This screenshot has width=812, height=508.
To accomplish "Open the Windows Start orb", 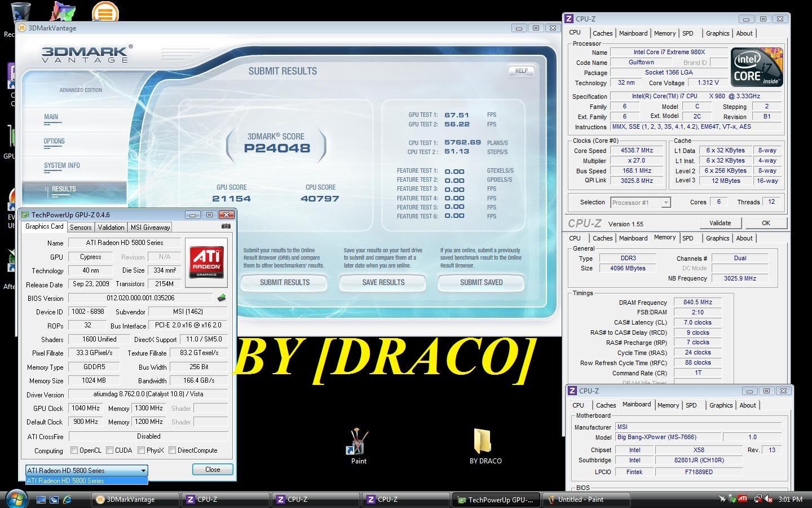I will click(x=16, y=499).
